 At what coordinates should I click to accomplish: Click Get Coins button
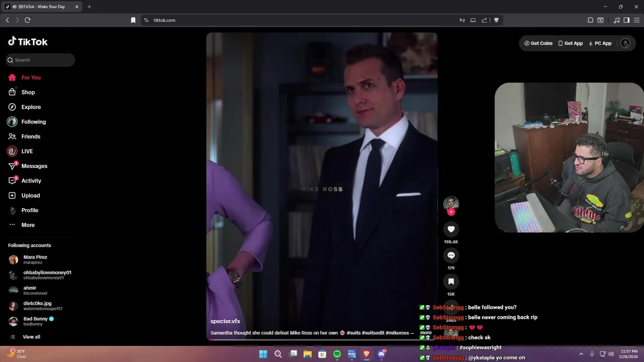click(538, 43)
